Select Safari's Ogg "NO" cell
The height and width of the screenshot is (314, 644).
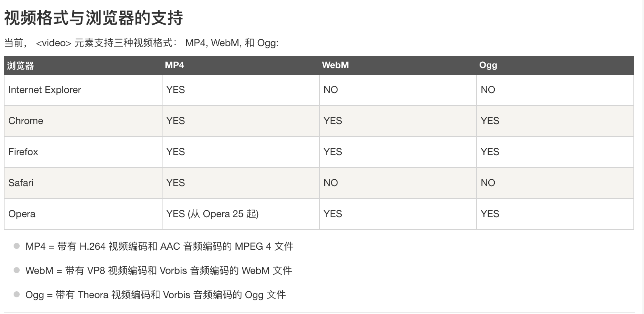[x=488, y=183]
